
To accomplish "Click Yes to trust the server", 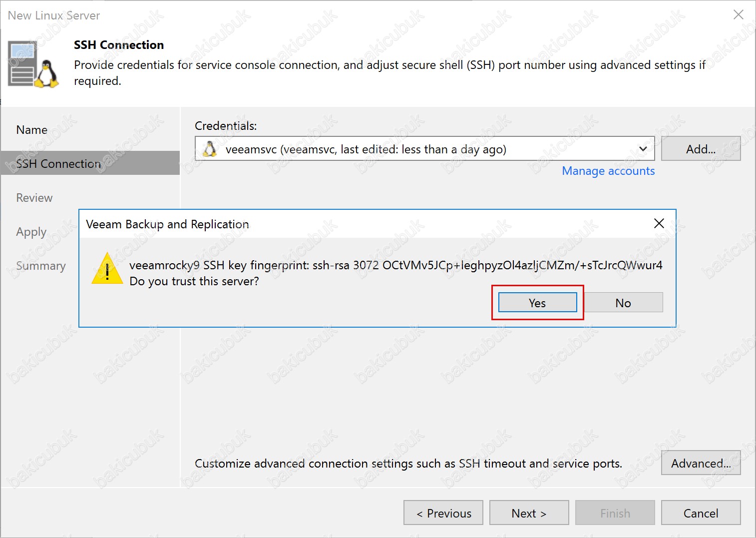I will click(537, 303).
